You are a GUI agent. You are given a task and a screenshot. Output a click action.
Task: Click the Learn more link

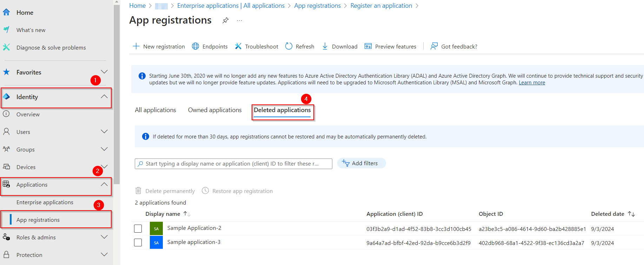click(x=531, y=82)
